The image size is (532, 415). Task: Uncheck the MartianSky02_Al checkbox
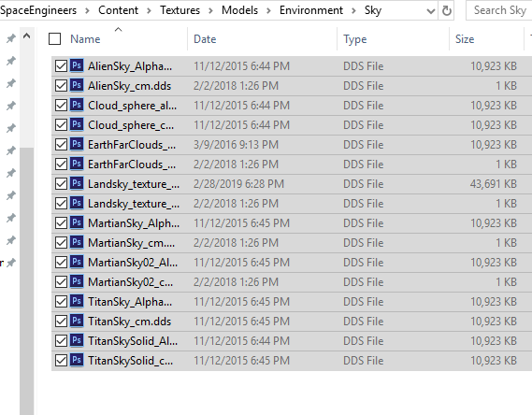61,263
